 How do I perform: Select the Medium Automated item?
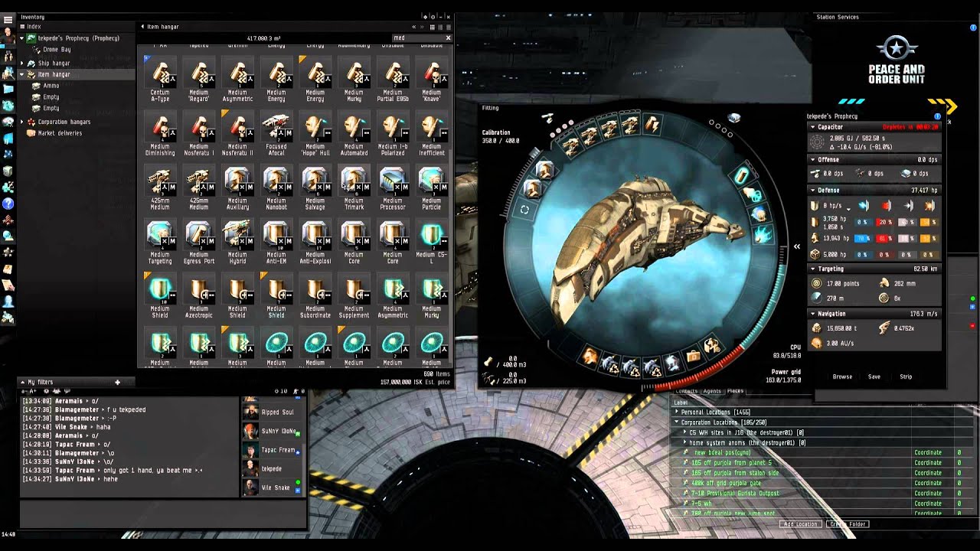coord(354,135)
